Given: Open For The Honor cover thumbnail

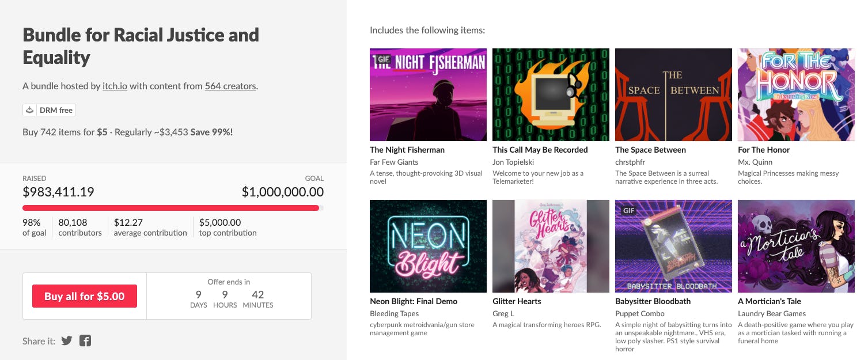Looking at the screenshot, I should click(796, 94).
